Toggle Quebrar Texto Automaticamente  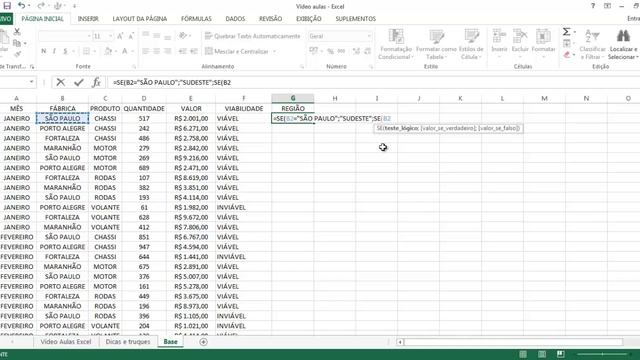pos(253,36)
